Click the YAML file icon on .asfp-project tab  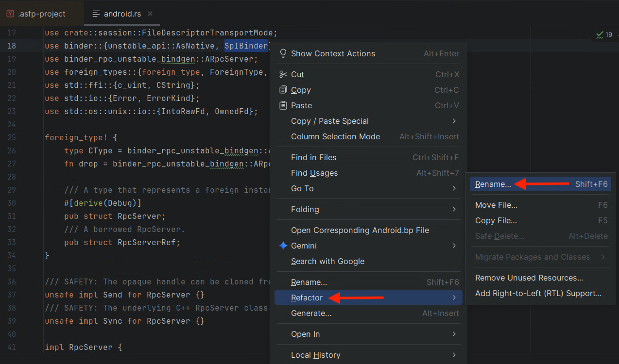tap(10, 14)
